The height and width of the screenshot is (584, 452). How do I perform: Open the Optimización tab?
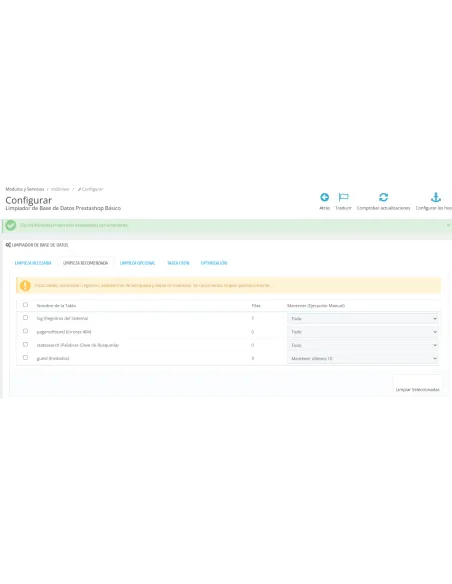pyautogui.click(x=214, y=263)
